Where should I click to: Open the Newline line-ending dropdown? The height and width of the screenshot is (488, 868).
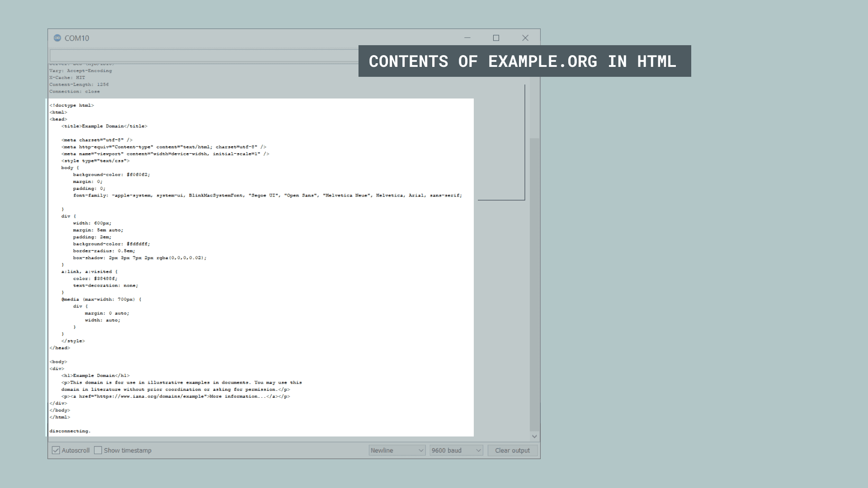pyautogui.click(x=397, y=450)
